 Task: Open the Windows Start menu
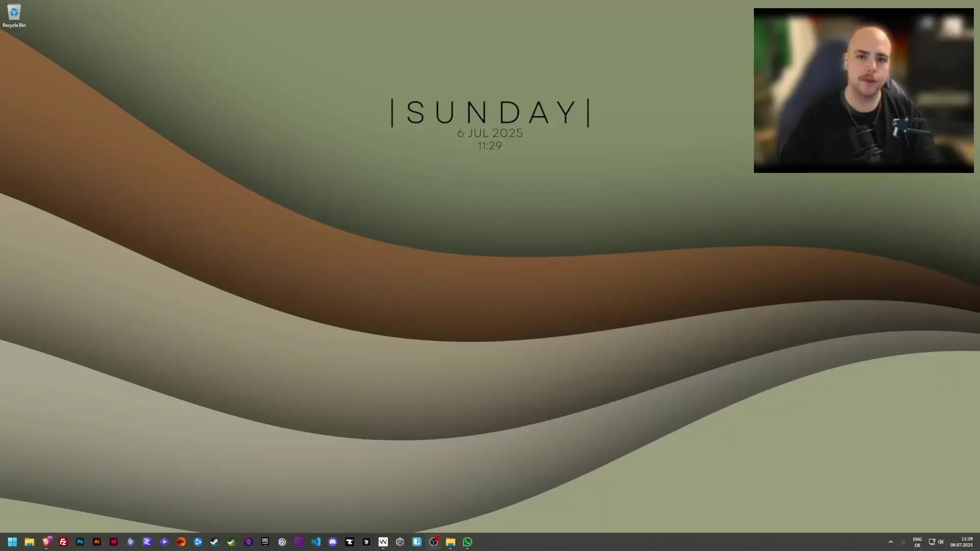(x=12, y=542)
